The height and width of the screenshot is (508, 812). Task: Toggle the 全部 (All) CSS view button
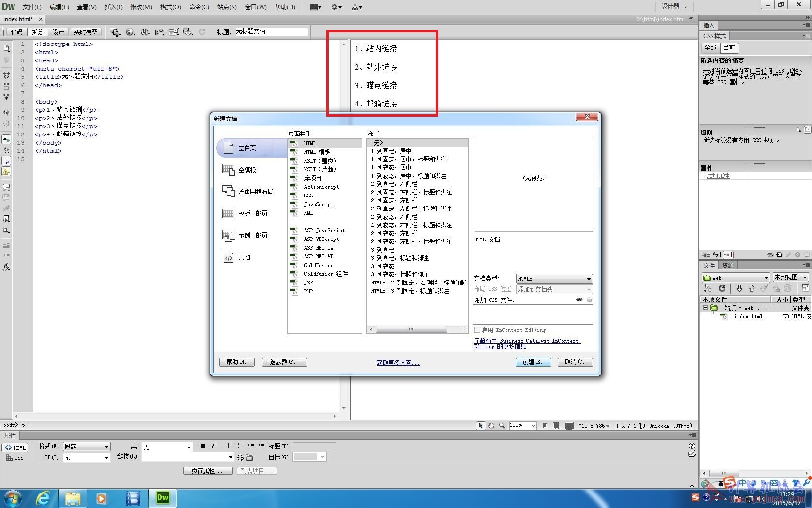click(x=710, y=48)
